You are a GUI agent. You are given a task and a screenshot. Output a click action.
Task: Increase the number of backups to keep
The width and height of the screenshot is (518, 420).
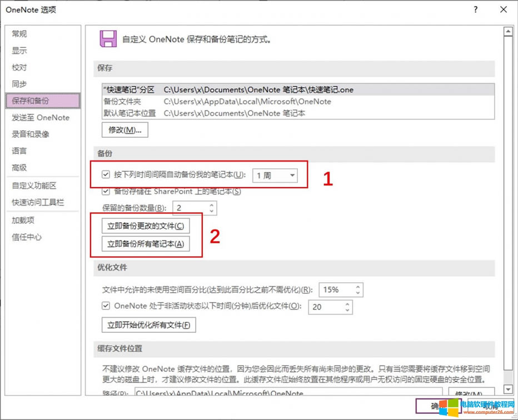point(211,205)
